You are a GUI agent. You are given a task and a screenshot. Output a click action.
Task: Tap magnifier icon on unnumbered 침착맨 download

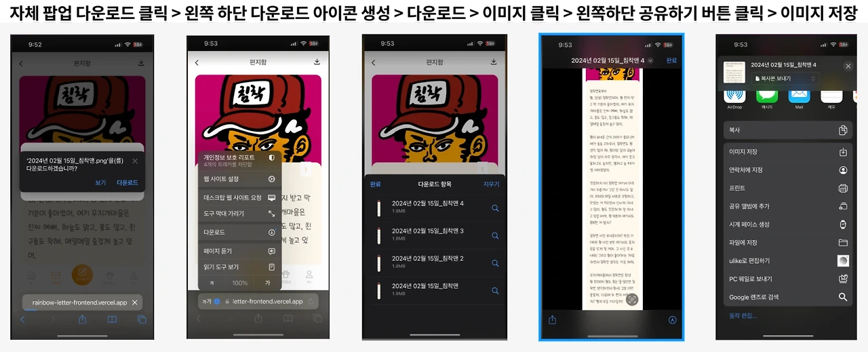pyautogui.click(x=495, y=290)
